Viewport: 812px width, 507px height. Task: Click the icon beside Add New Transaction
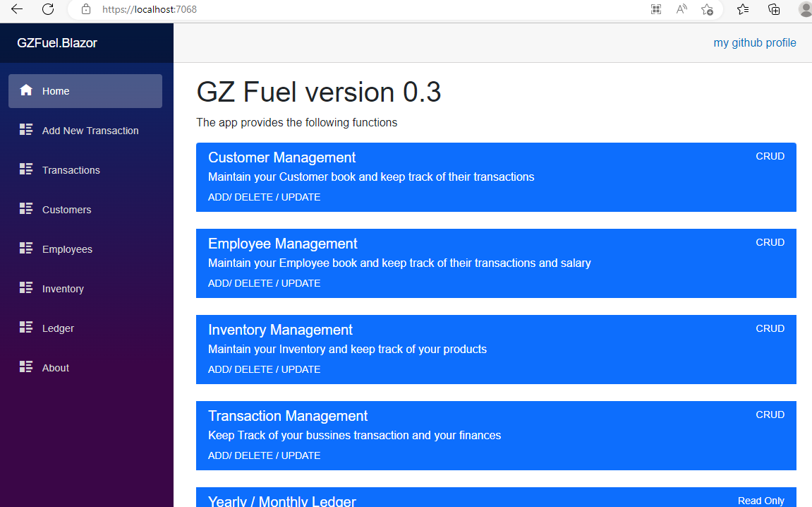26,130
